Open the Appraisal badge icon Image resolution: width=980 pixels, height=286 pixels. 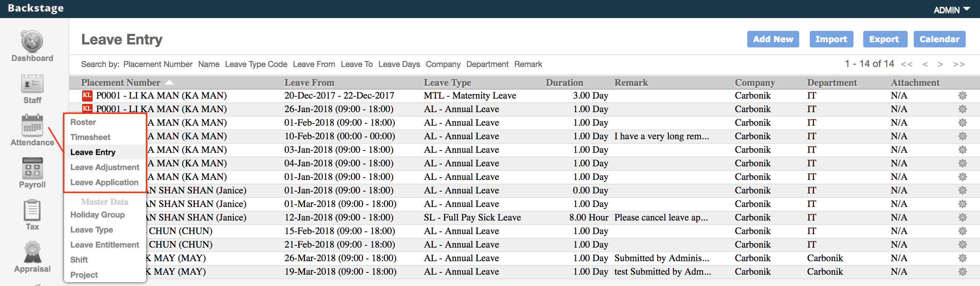(32, 252)
